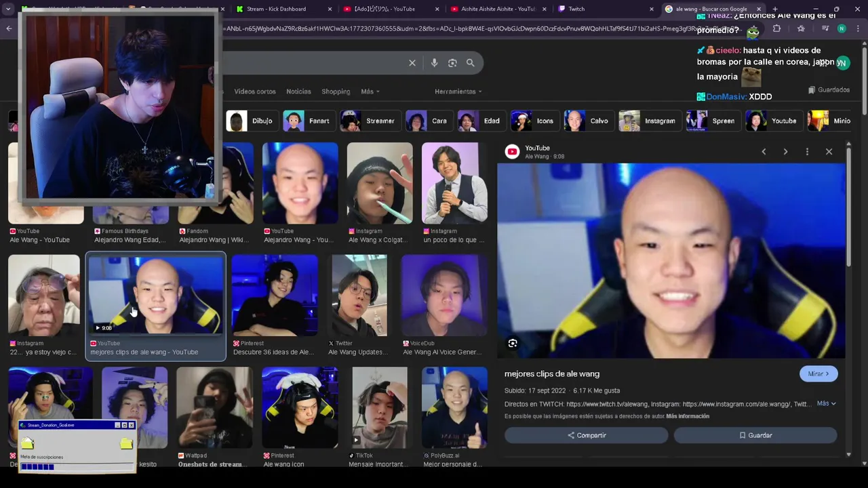Open 'ya estoy viejo' Instagram thumbnail
This screenshot has width=868, height=488.
[44, 296]
